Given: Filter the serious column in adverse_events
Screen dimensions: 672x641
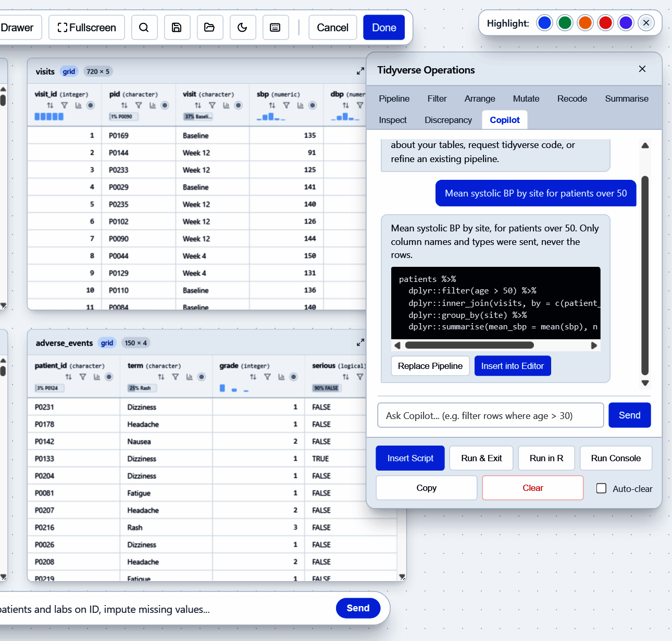Looking at the screenshot, I should click(x=360, y=377).
